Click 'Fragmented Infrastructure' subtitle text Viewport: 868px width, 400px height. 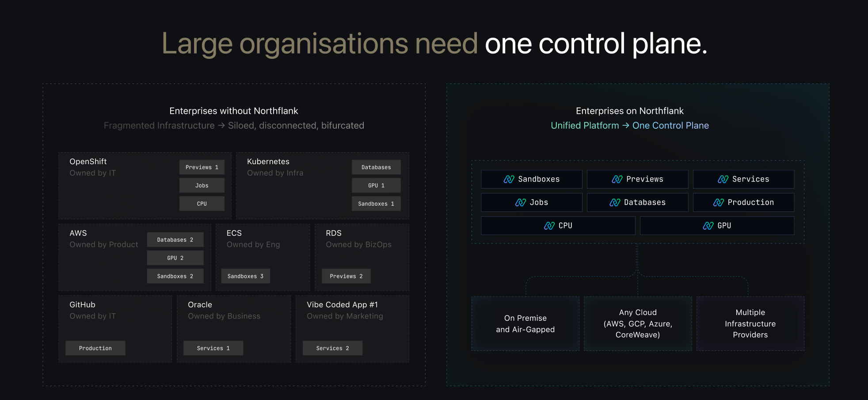pos(159,126)
